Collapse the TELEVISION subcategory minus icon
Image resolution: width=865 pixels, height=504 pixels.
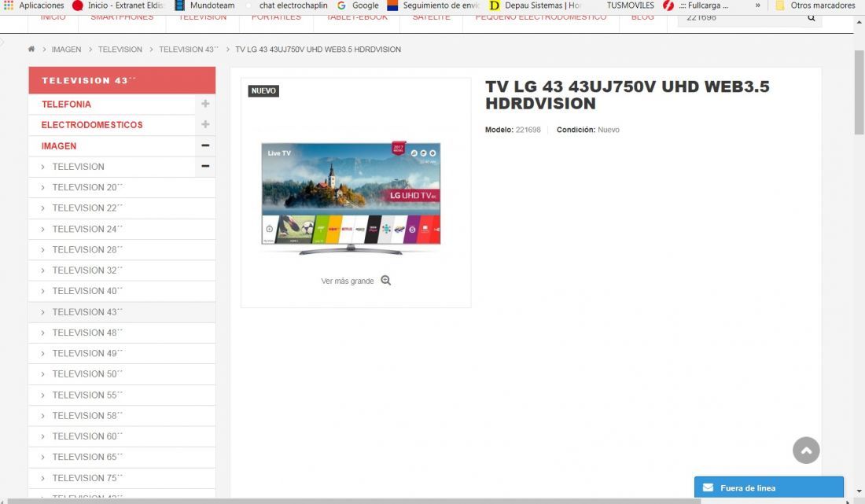coord(205,166)
